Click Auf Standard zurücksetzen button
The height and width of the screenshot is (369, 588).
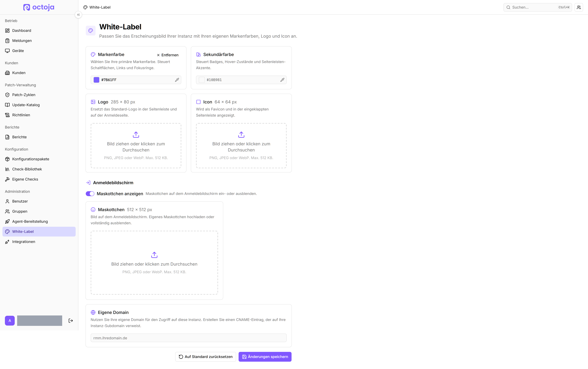(x=206, y=357)
